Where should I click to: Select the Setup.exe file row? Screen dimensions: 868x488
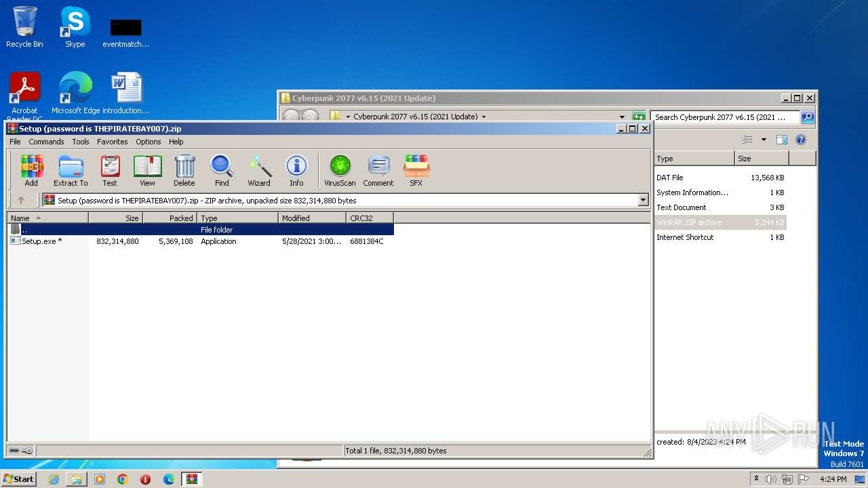(201, 241)
